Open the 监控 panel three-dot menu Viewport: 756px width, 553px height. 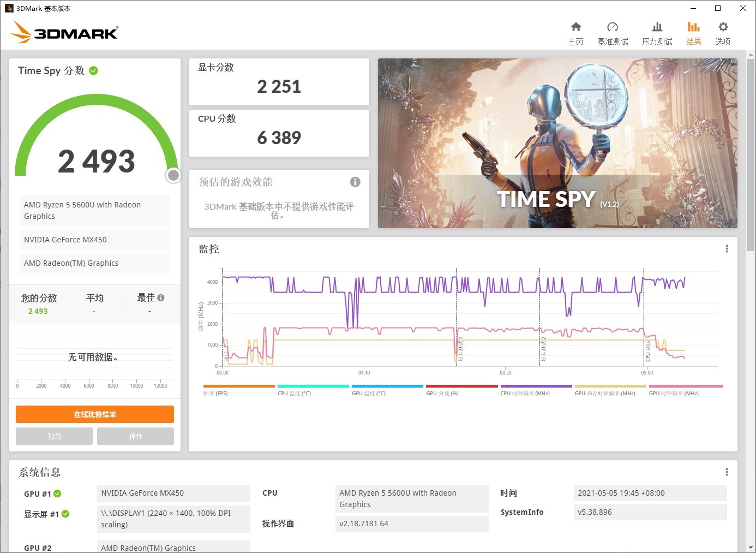pos(727,249)
